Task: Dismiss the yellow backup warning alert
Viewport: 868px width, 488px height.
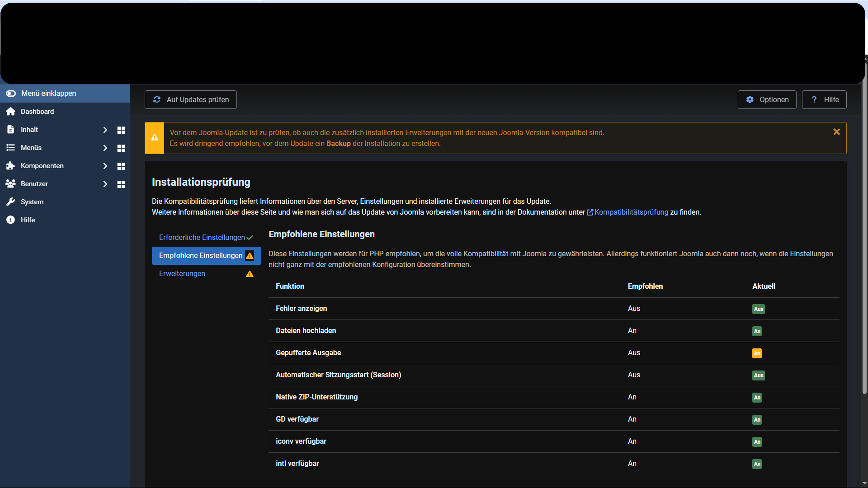Action: coord(836,132)
